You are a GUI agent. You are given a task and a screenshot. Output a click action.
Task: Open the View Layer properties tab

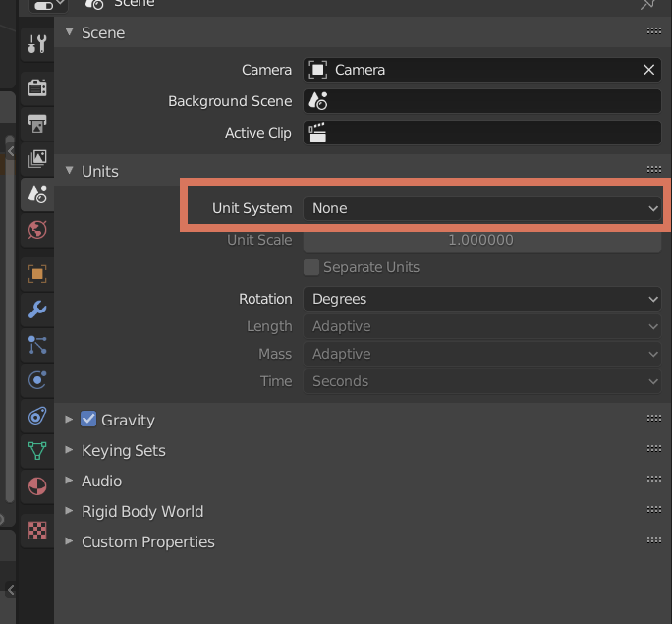[x=37, y=159]
